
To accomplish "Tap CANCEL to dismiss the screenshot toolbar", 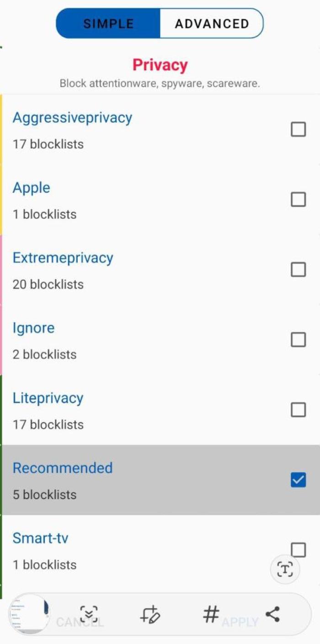I will (80, 622).
